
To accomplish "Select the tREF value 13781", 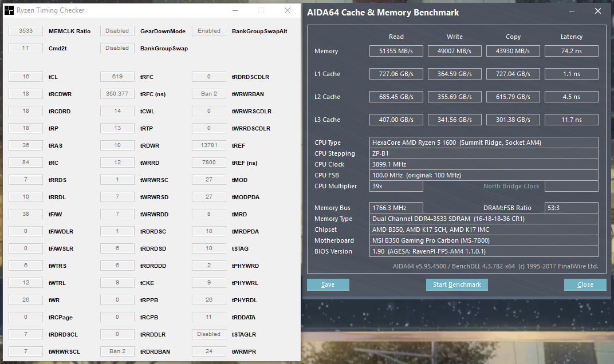I will click(209, 145).
